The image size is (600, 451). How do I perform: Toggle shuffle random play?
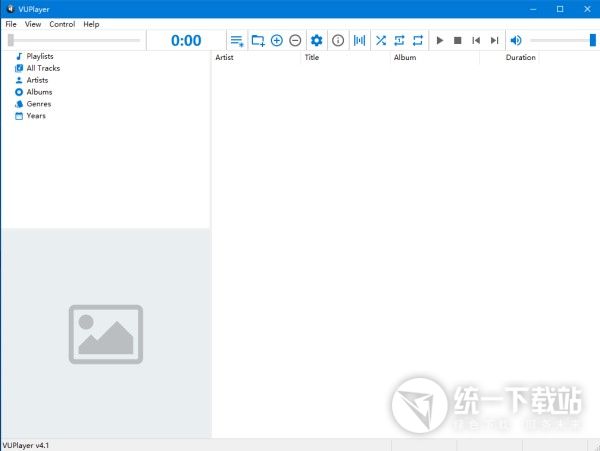tap(381, 40)
